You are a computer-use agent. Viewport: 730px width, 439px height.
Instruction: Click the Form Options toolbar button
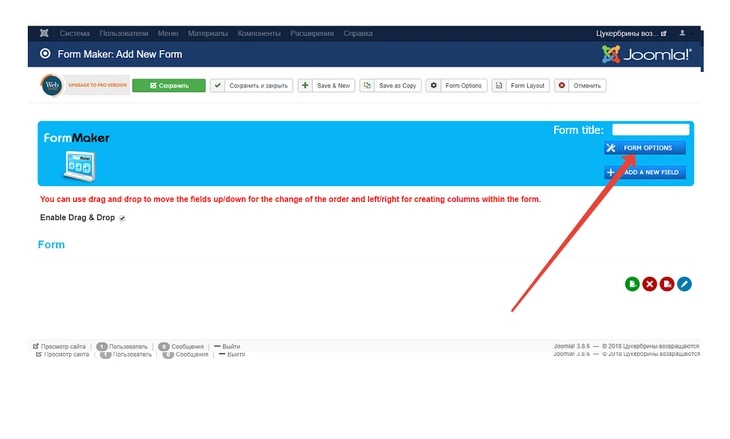point(456,86)
